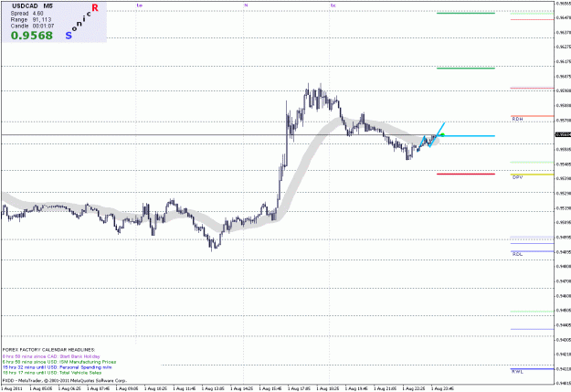Viewport: 571px width, 392px height.
Task: Click the FOREX FACTORY CALENDAR HEADLINES heading
Action: pyautogui.click(x=48, y=350)
